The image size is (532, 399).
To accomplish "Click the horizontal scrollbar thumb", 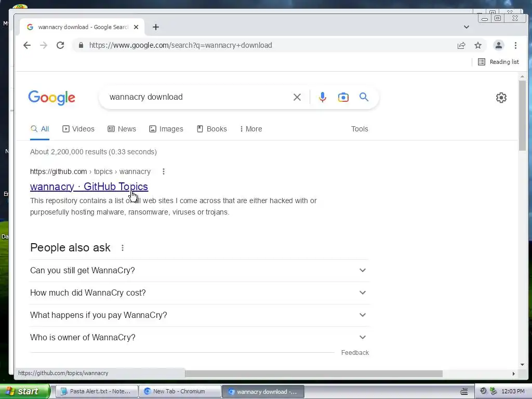I will coord(313,374).
